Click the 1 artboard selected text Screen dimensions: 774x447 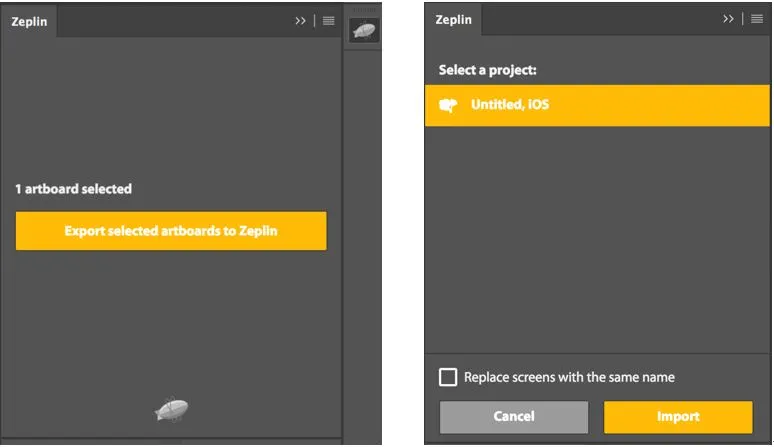coord(73,189)
